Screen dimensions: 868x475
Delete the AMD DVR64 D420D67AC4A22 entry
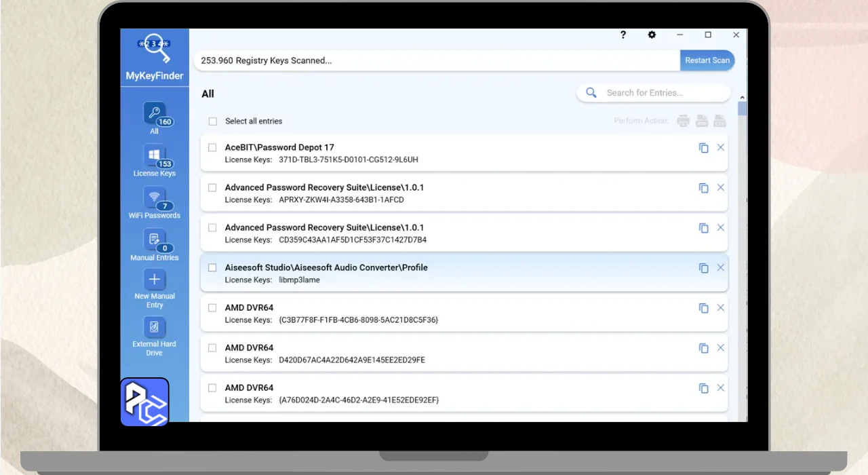[721, 347]
